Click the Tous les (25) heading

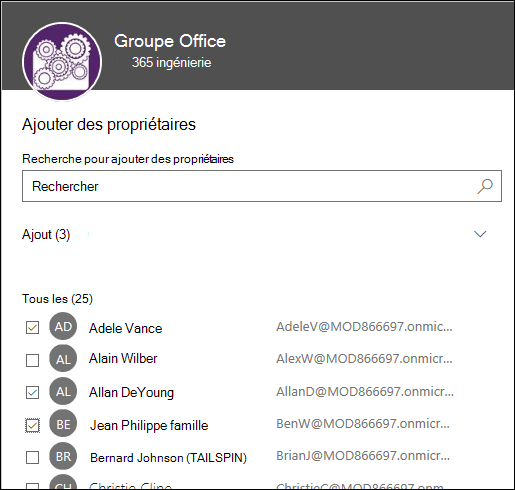(x=57, y=299)
